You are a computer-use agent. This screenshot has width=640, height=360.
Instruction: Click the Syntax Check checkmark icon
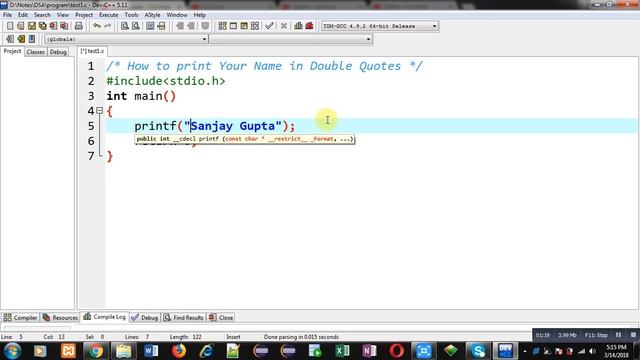[x=269, y=26]
